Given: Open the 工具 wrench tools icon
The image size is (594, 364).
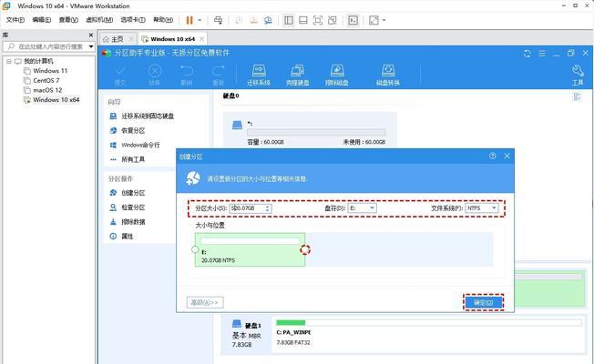Looking at the screenshot, I should 578,76.
